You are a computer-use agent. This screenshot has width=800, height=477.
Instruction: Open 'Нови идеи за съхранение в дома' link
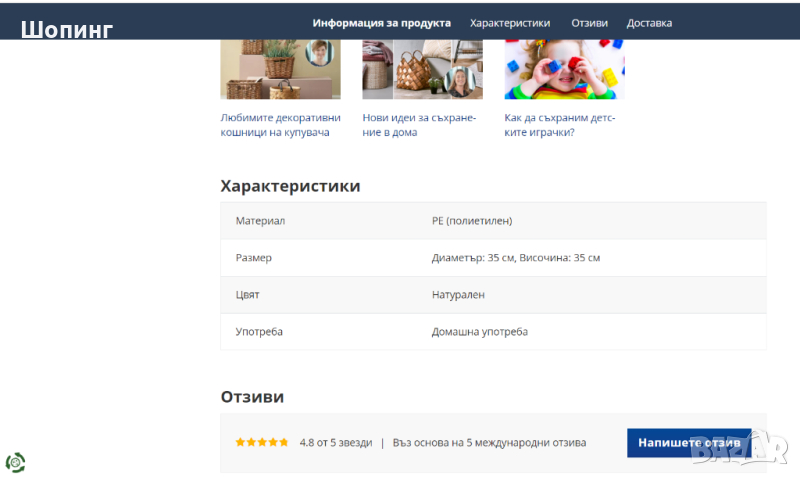(419, 124)
